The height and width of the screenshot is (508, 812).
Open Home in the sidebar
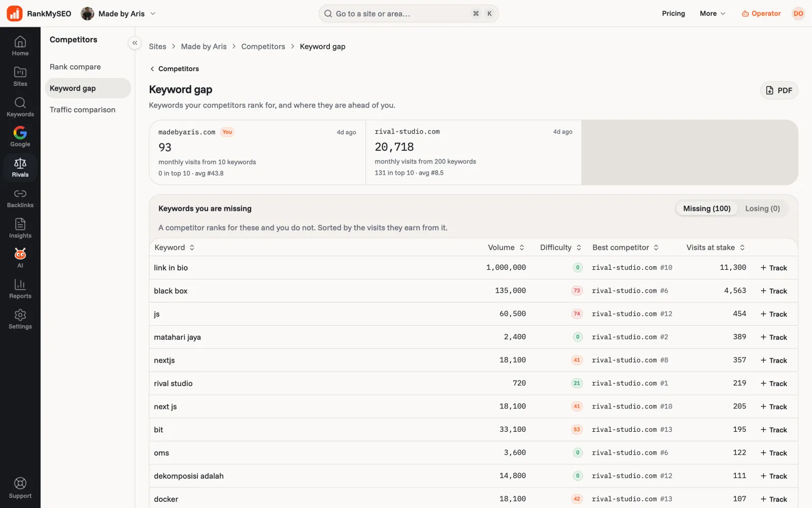coord(20,46)
